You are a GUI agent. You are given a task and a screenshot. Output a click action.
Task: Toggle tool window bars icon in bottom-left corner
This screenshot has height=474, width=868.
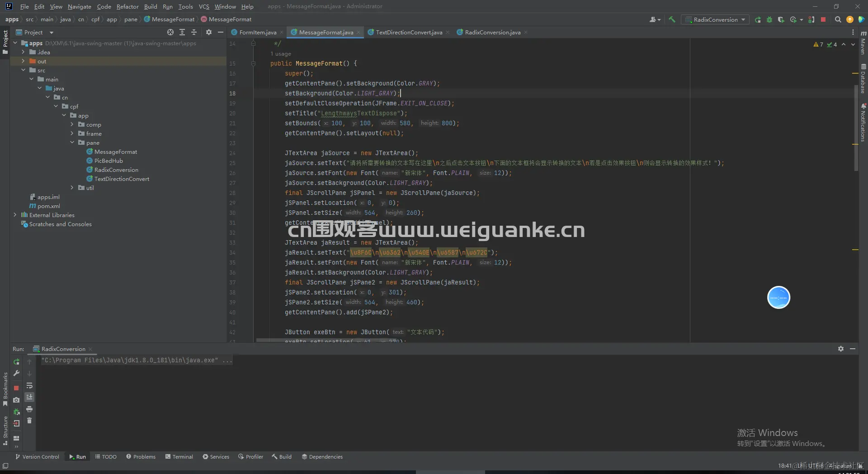[5, 465]
